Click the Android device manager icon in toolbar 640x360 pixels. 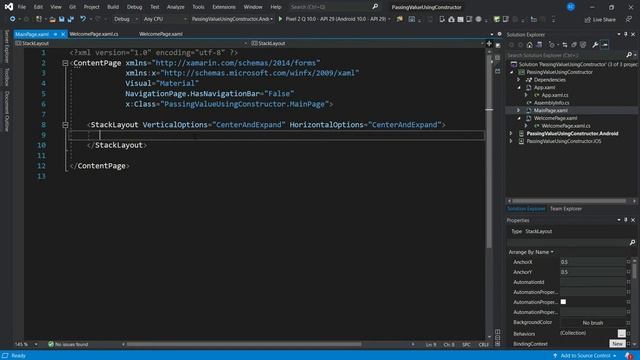click(x=442, y=19)
